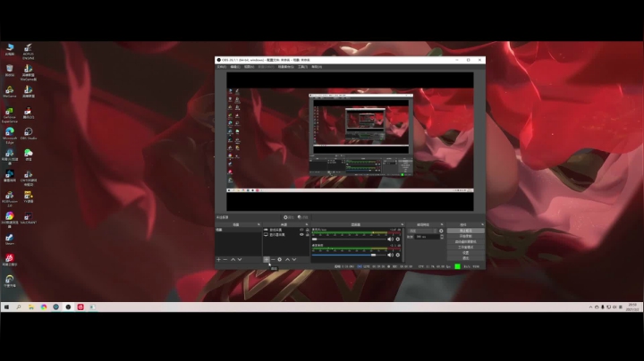644x361 pixels.
Task: Open the View menu in OBS
Action: (250, 67)
